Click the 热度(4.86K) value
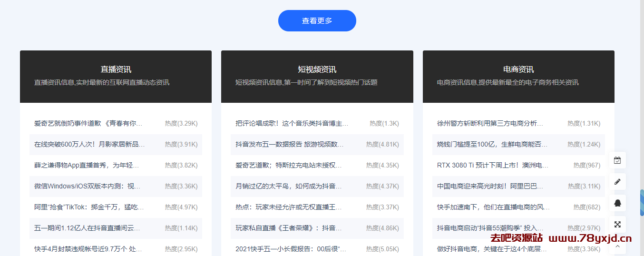644x256 pixels. click(x=382, y=228)
